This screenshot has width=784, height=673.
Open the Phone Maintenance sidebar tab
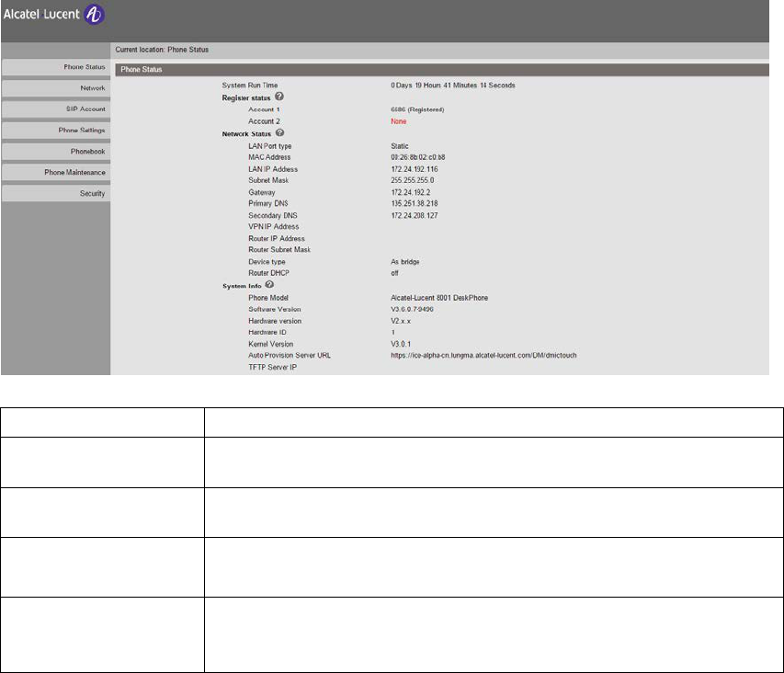coord(56,173)
